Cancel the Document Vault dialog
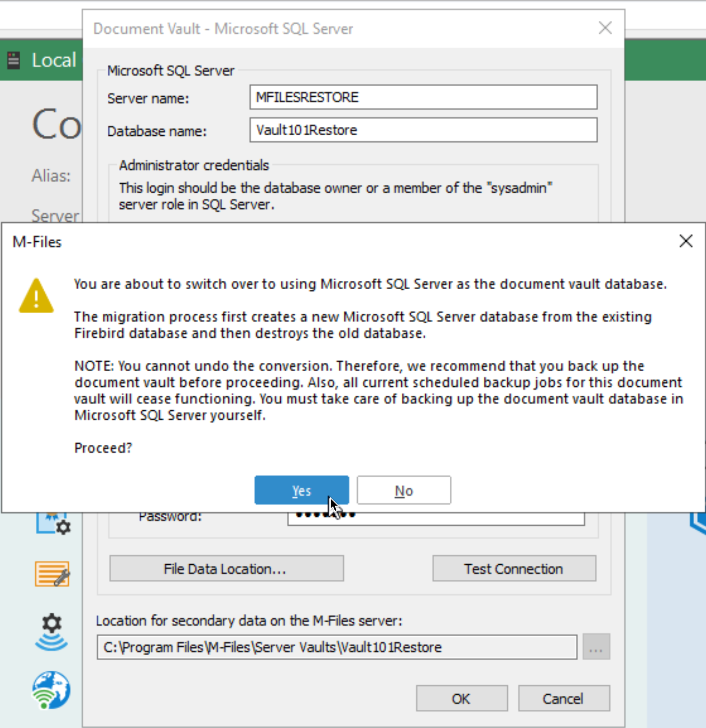This screenshot has height=728, width=706. click(x=563, y=698)
